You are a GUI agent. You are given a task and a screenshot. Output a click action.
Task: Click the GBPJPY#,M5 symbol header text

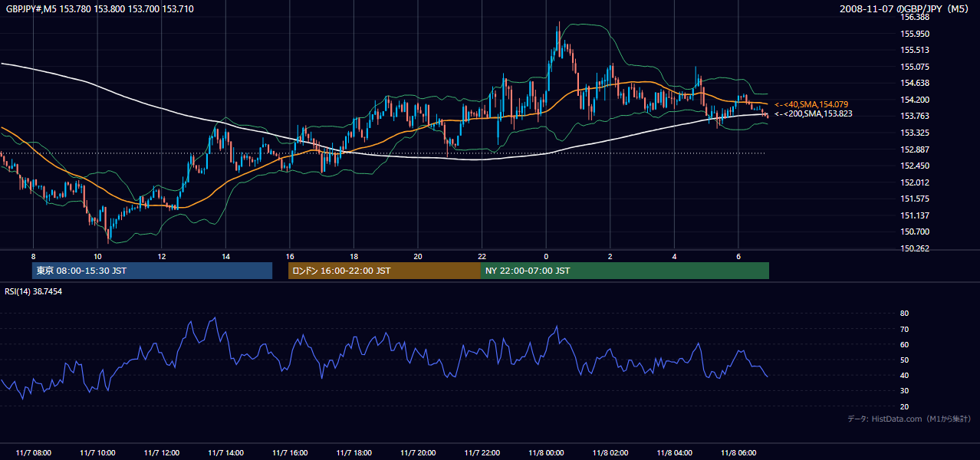(100, 8)
